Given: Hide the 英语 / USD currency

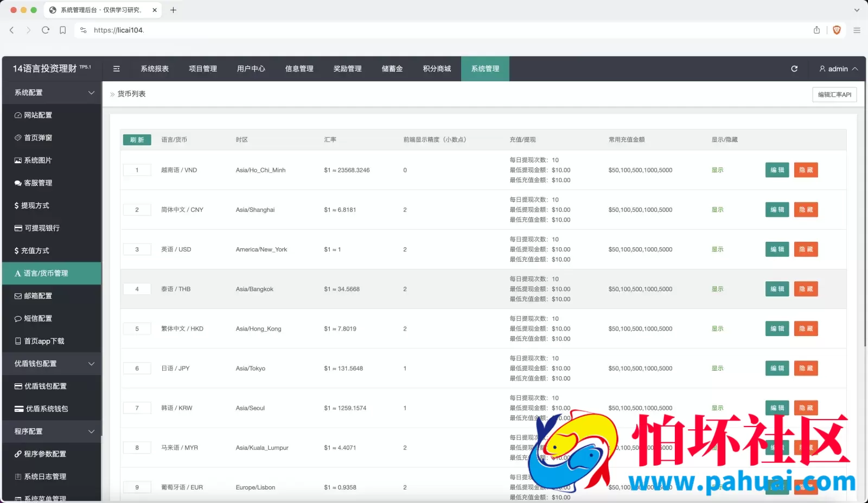Looking at the screenshot, I should pyautogui.click(x=806, y=249).
